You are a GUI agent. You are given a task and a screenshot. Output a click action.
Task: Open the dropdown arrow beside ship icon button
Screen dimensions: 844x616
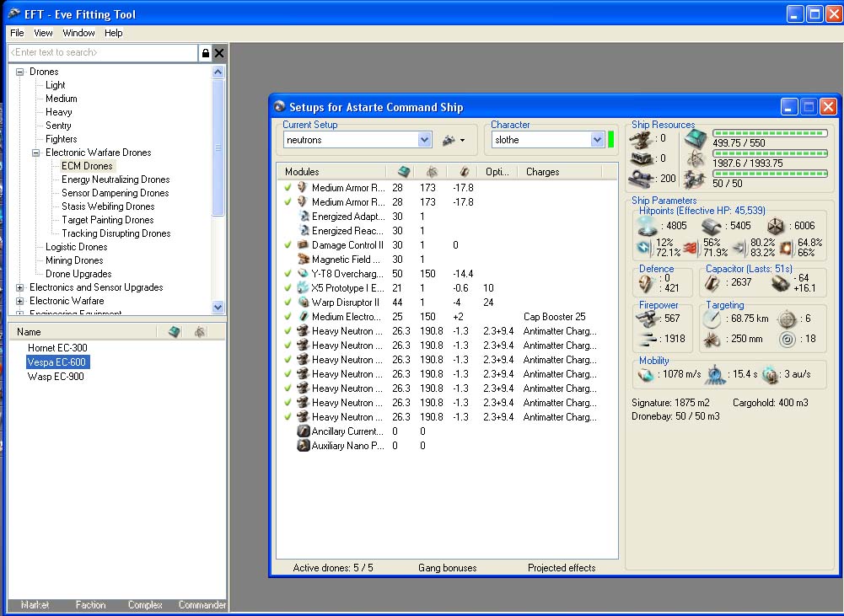462,141
